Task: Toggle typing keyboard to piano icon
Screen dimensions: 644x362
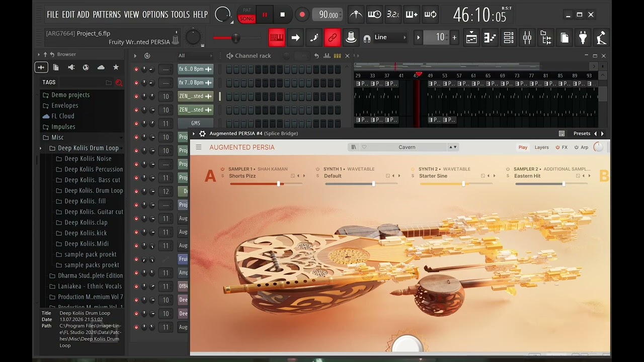Action: [277, 37]
